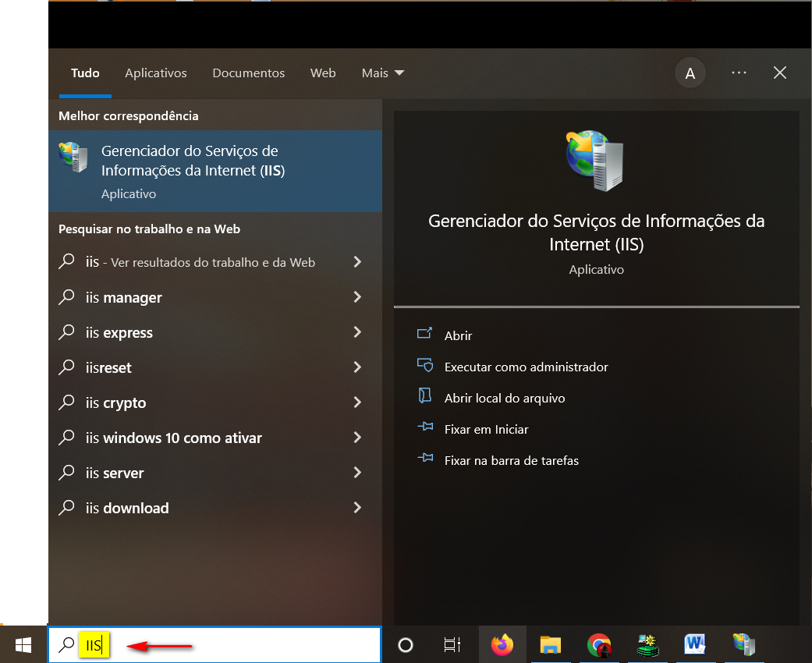The image size is (812, 663).
Task: Switch to the Tudo tab
Action: tap(86, 73)
